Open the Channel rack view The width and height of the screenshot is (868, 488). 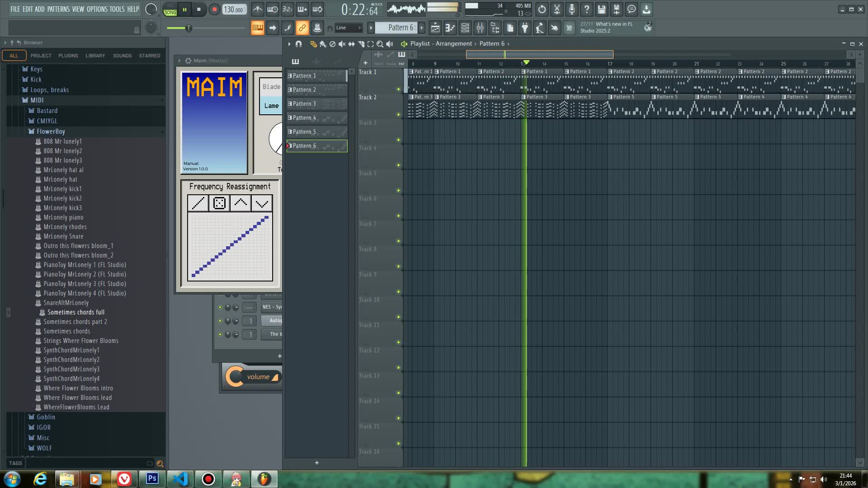[x=465, y=28]
